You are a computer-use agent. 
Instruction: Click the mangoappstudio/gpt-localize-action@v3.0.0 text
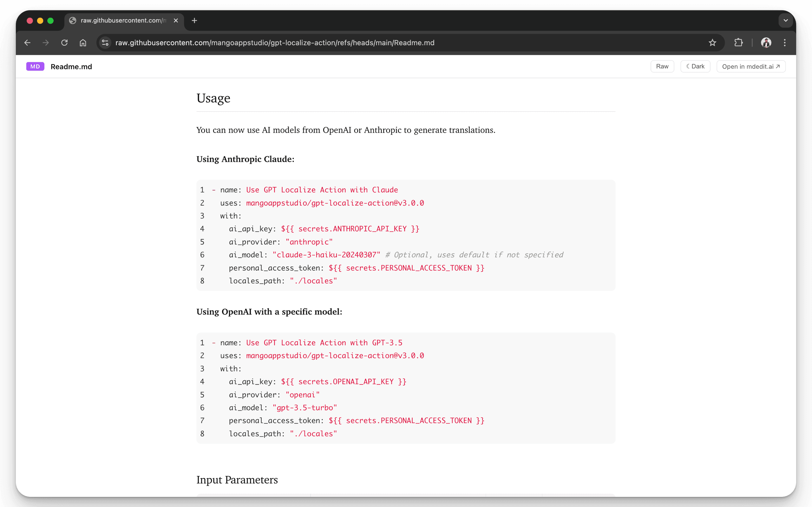335,203
